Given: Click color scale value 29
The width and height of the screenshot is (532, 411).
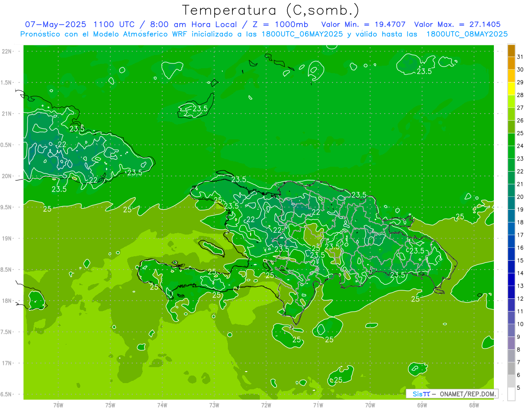Looking at the screenshot, I should pos(520,82).
